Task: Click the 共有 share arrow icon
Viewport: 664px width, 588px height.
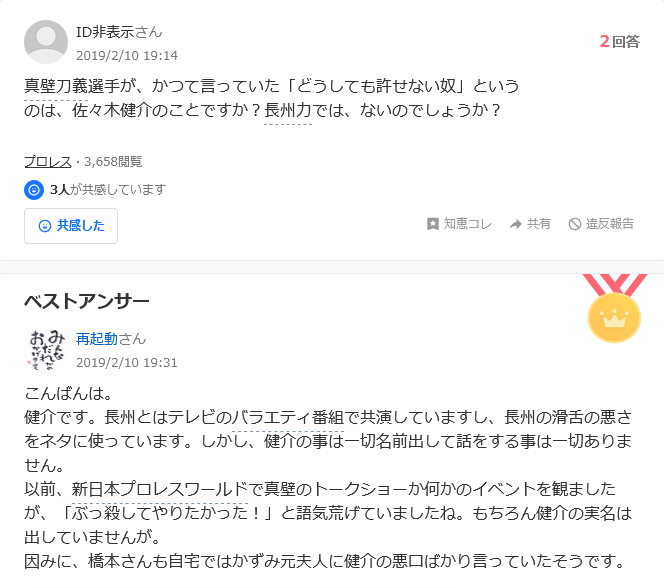Action: (x=515, y=224)
